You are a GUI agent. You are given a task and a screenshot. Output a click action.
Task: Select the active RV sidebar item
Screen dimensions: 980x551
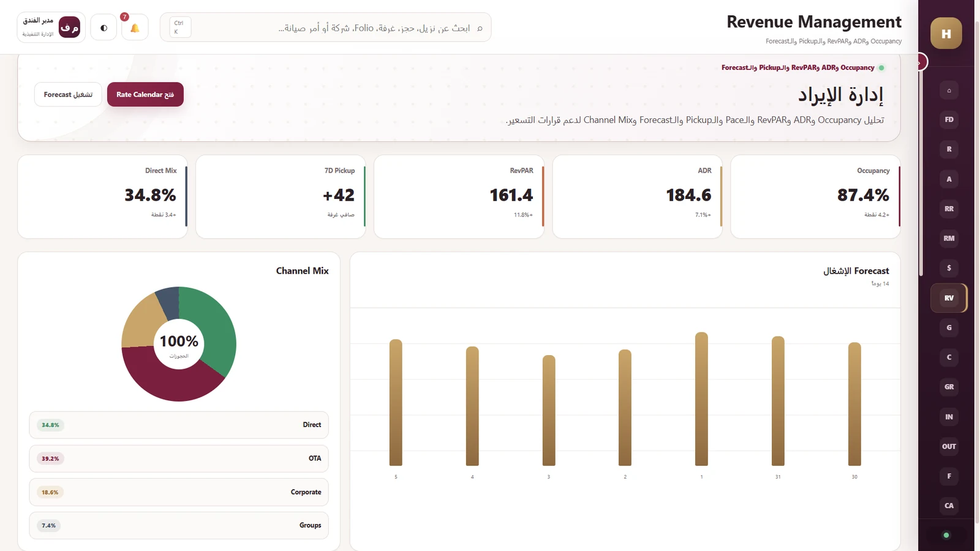click(949, 298)
